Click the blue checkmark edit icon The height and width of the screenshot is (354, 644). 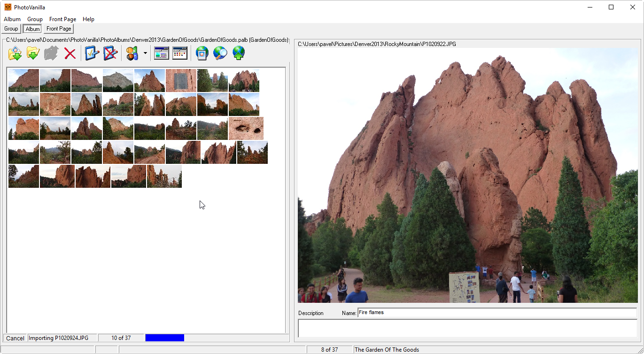coord(92,54)
